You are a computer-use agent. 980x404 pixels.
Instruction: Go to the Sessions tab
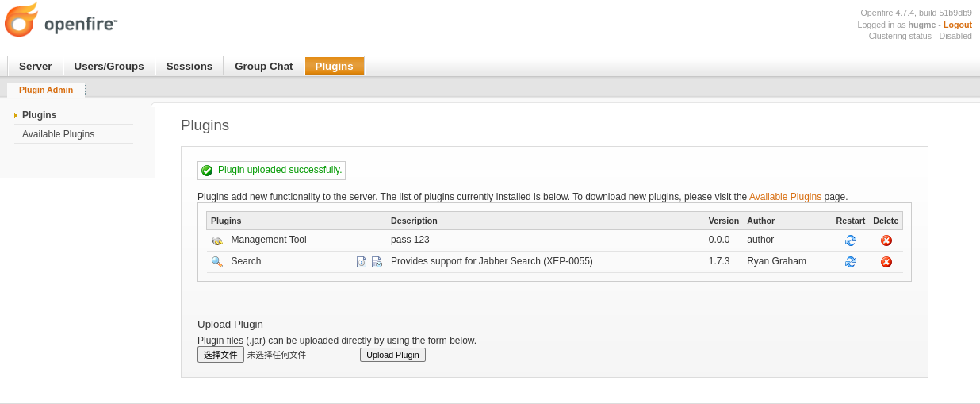click(x=189, y=66)
